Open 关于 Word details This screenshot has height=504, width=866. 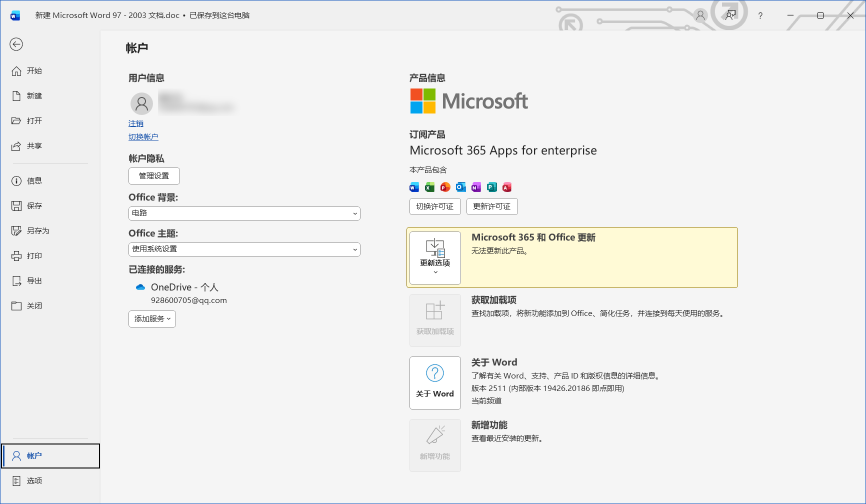click(x=434, y=382)
